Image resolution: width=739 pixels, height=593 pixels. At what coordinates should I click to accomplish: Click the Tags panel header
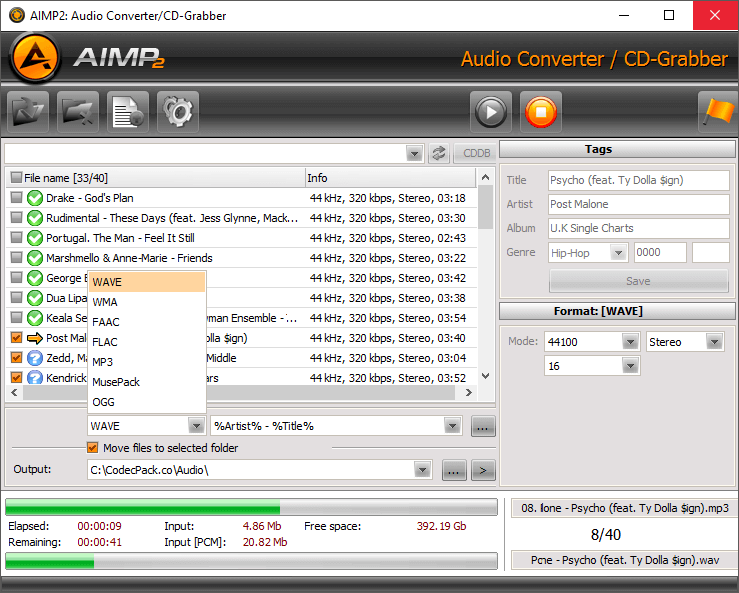tap(617, 149)
